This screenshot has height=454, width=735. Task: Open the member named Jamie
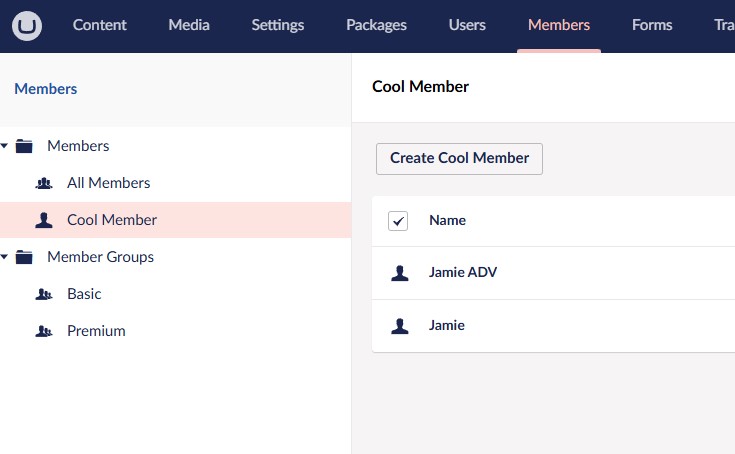(447, 325)
